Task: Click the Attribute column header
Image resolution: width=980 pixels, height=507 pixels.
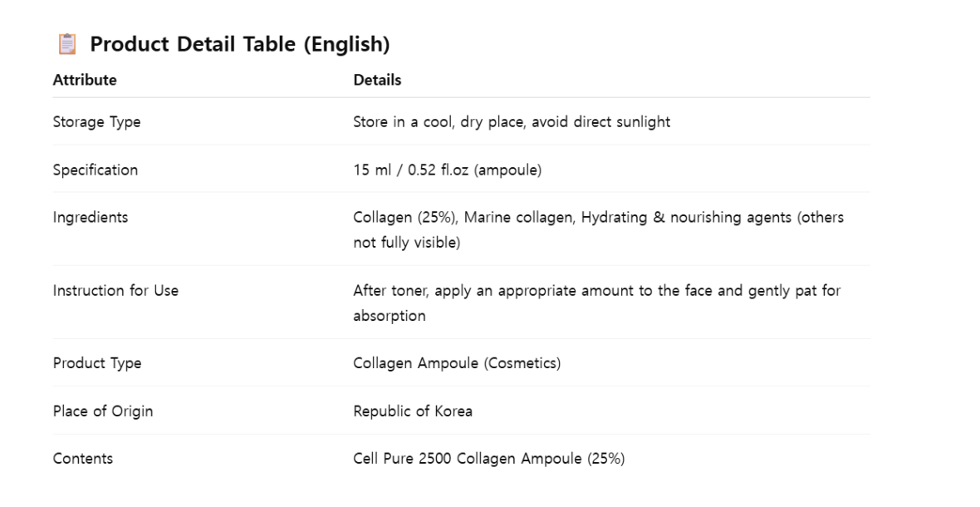Action: 85,81
